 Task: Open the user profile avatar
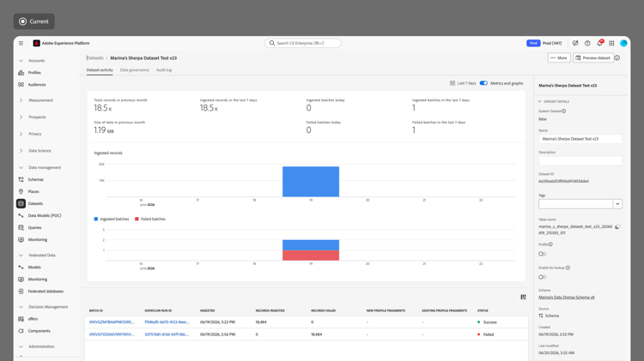(x=623, y=43)
